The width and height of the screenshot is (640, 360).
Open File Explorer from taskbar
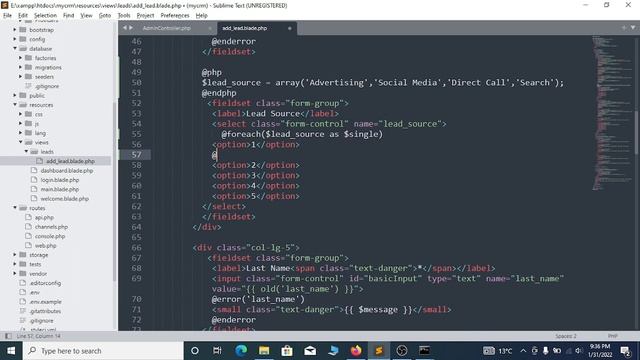[x=264, y=351]
